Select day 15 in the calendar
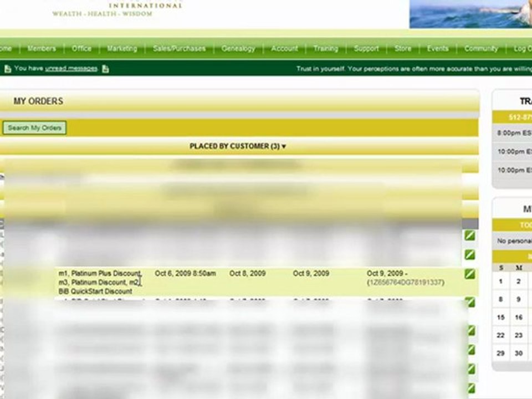This screenshot has width=532, height=399. pos(501,317)
